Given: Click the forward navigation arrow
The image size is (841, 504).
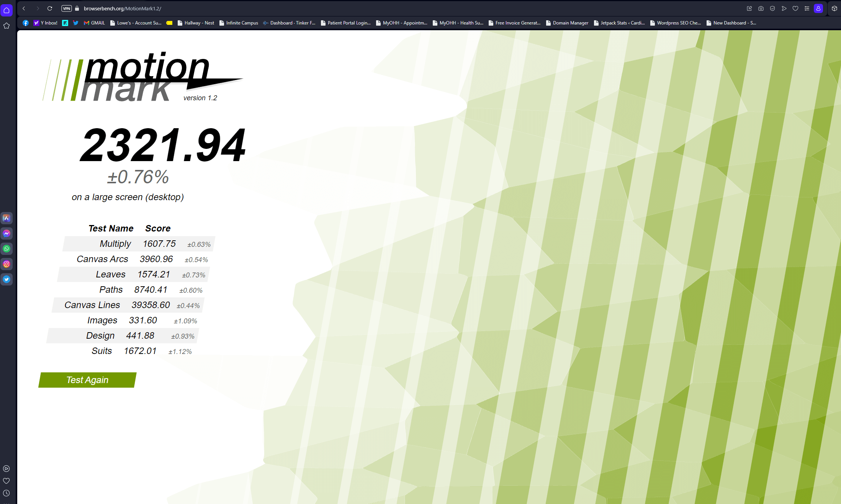Looking at the screenshot, I should [38, 8].
